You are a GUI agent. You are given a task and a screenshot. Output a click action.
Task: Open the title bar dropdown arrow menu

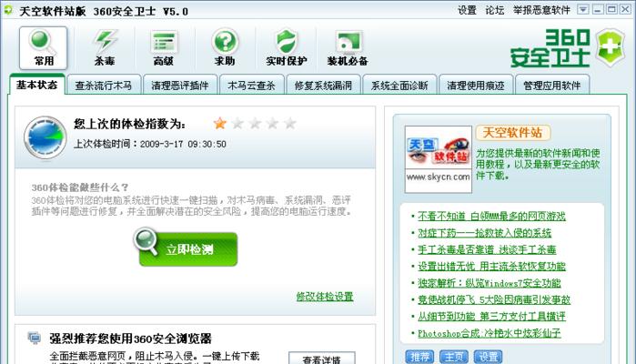[x=583, y=9]
